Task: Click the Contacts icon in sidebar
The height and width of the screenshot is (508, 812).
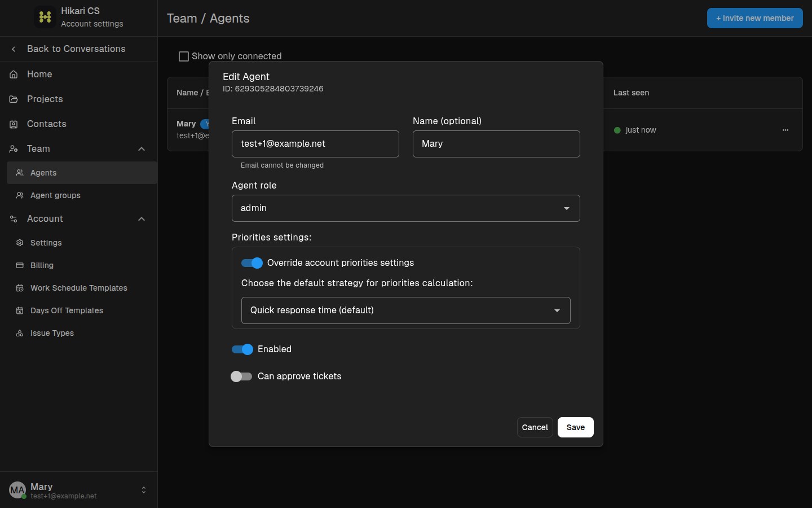Action: (x=14, y=124)
